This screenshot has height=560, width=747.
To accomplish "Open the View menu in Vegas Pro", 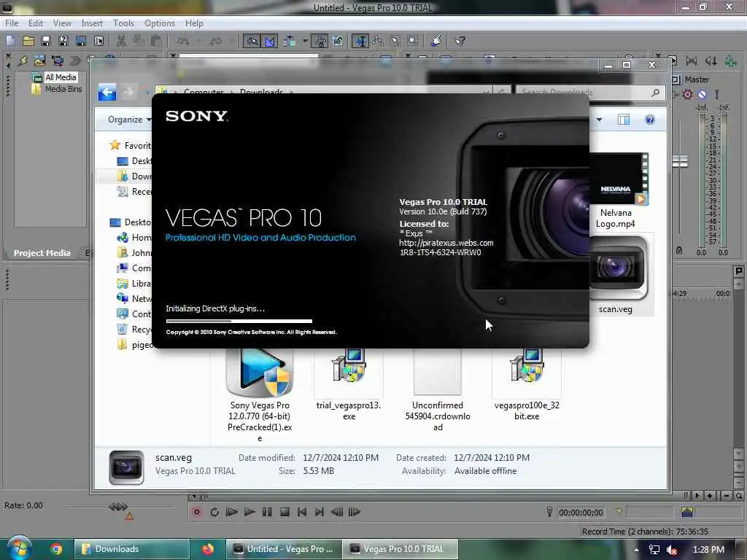I will click(62, 23).
